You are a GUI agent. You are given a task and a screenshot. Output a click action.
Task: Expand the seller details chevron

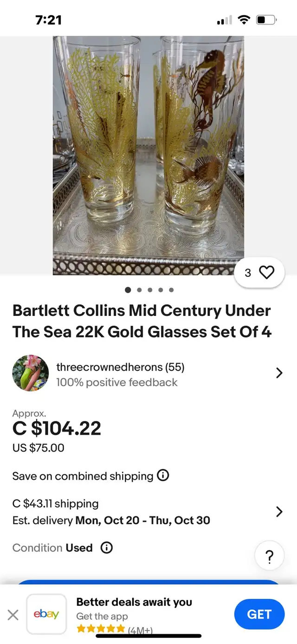point(279,373)
